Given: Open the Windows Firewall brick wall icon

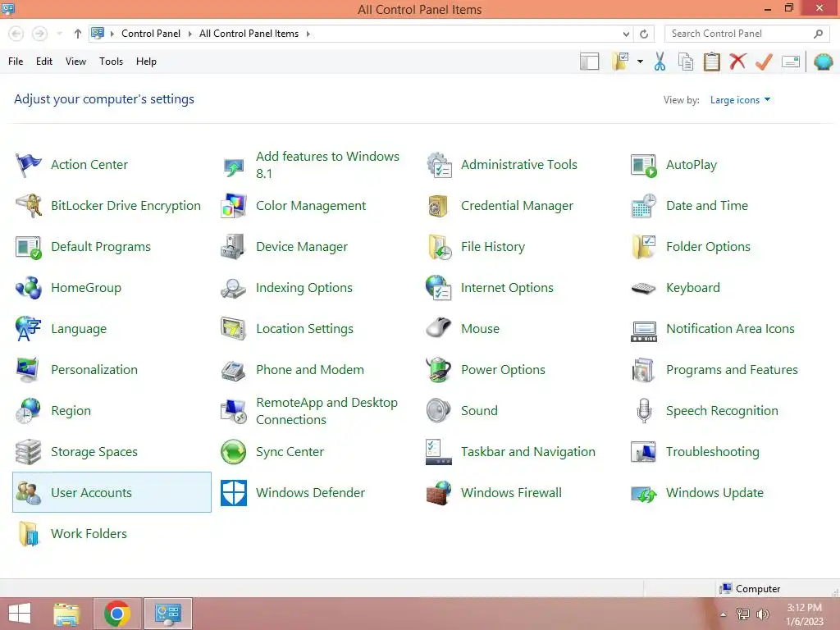Looking at the screenshot, I should tap(439, 493).
